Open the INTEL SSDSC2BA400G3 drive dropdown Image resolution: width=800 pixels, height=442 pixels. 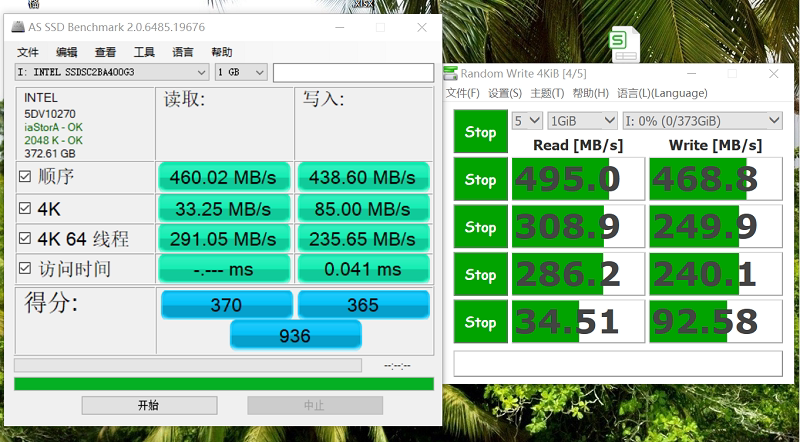[x=112, y=72]
